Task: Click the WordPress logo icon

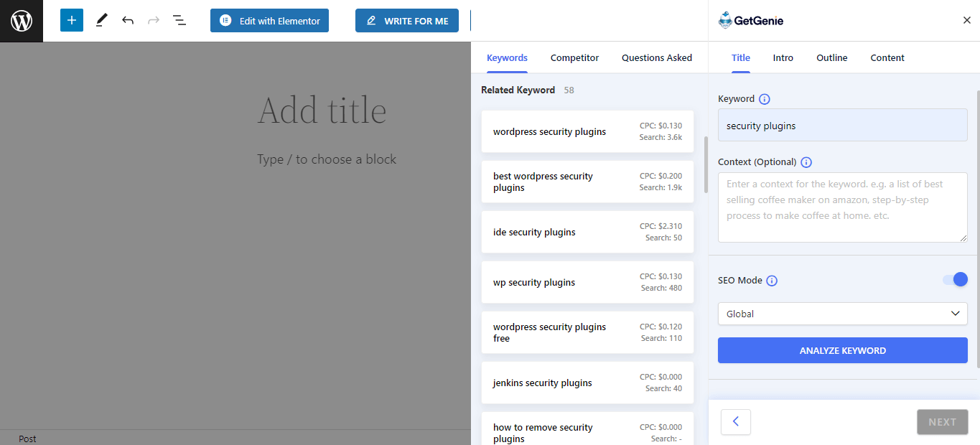Action: 22,21
